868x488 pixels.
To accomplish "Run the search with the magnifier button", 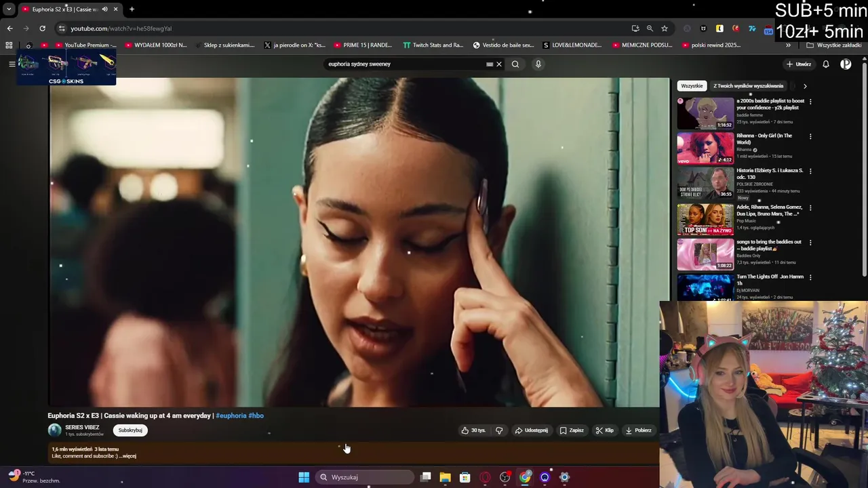I will 515,64.
